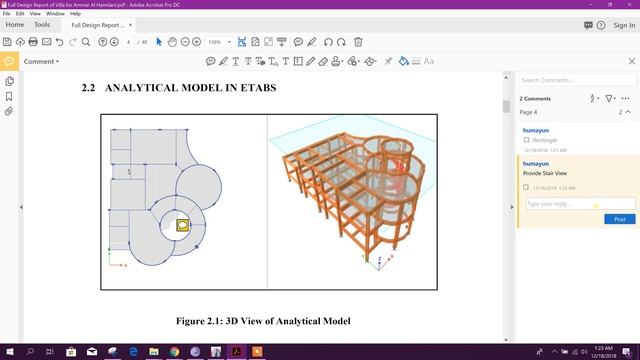This screenshot has width=640, height=360.
Task: Click Sign In
Action: [x=624, y=25]
